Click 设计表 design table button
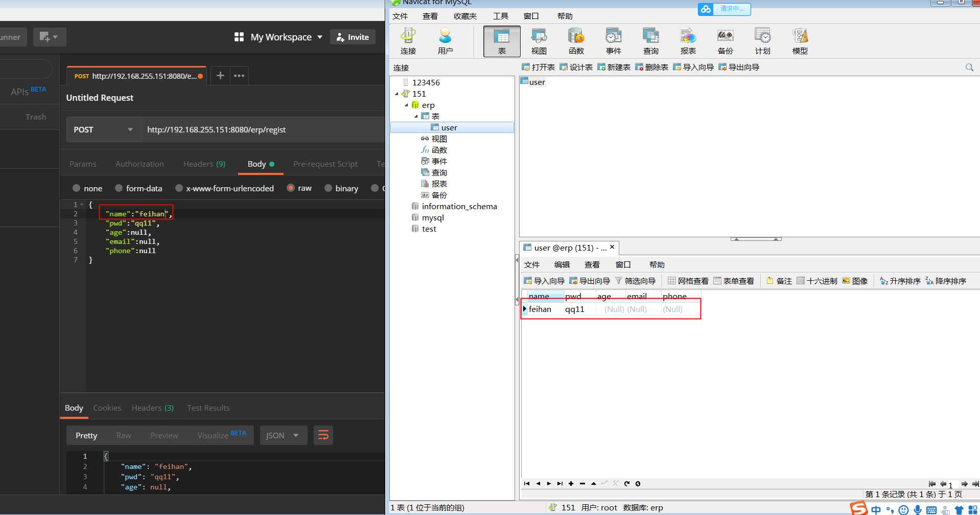Viewport: 980px width, 515px height. [576, 67]
